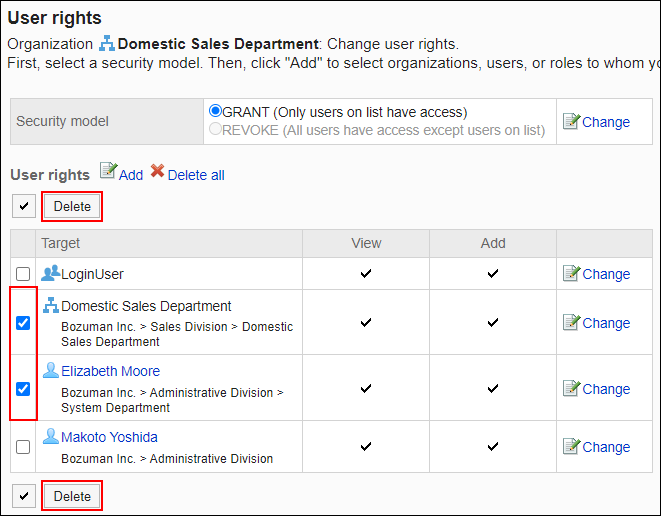The width and height of the screenshot is (661, 516).
Task: Uncheck the Domestic Sales Department row checkbox
Action: click(x=23, y=323)
